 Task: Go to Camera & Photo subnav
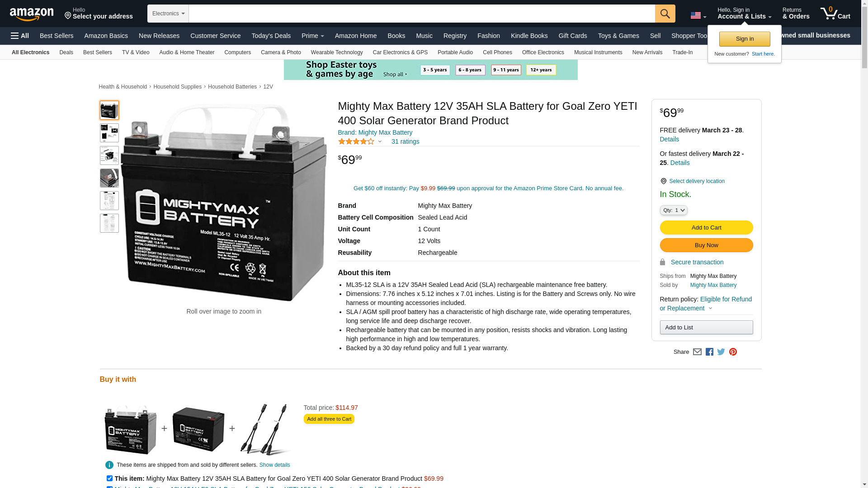click(x=281, y=52)
